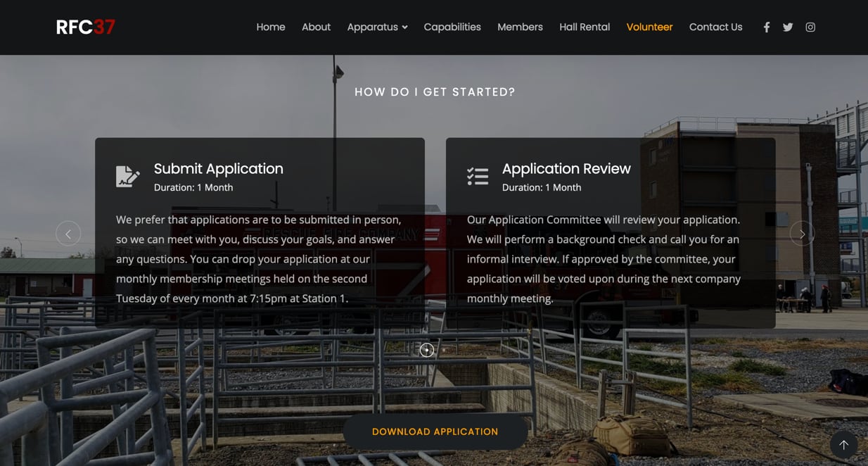Open the Instagram social icon
The image size is (868, 466).
[810, 27]
